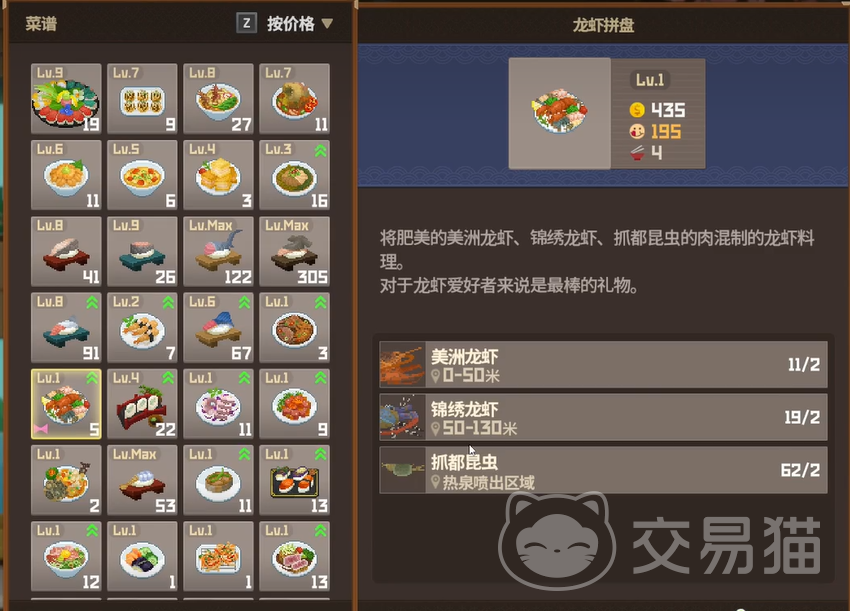Screen dimensions: 850x611
Task: Click the 菜谱 panel title
Action: point(41,24)
